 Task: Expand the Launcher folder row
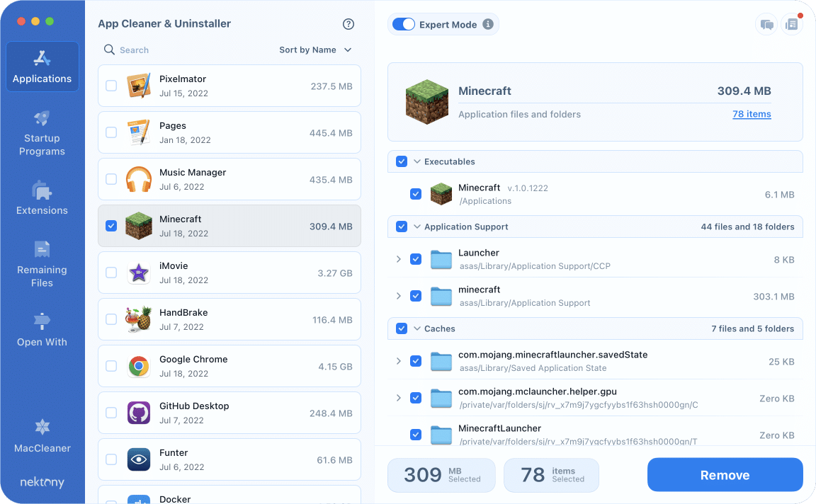click(399, 259)
